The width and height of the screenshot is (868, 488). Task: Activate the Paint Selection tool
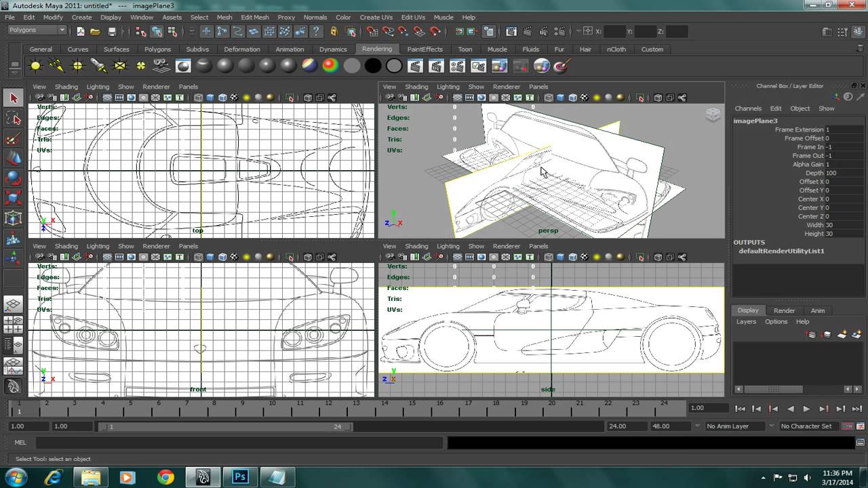(14, 139)
